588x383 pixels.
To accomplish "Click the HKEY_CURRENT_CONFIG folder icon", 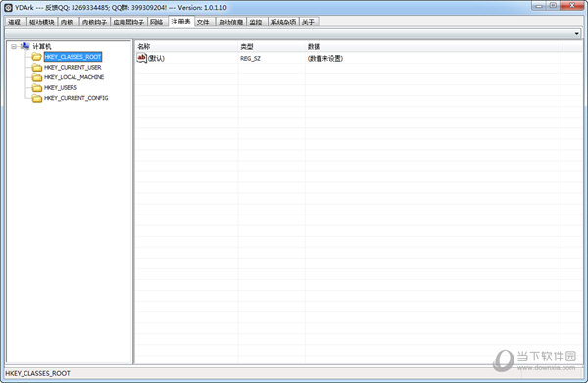I will click(37, 98).
